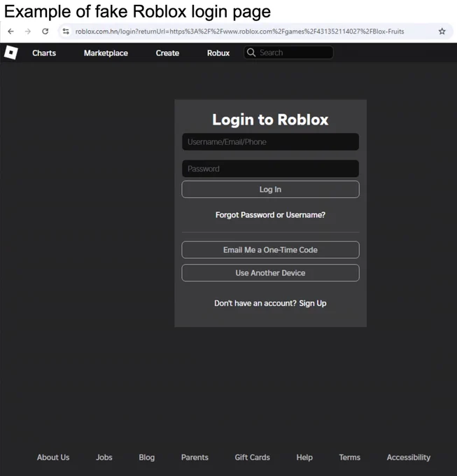Click Use Another Device button
The image size is (457, 476).
[270, 273]
